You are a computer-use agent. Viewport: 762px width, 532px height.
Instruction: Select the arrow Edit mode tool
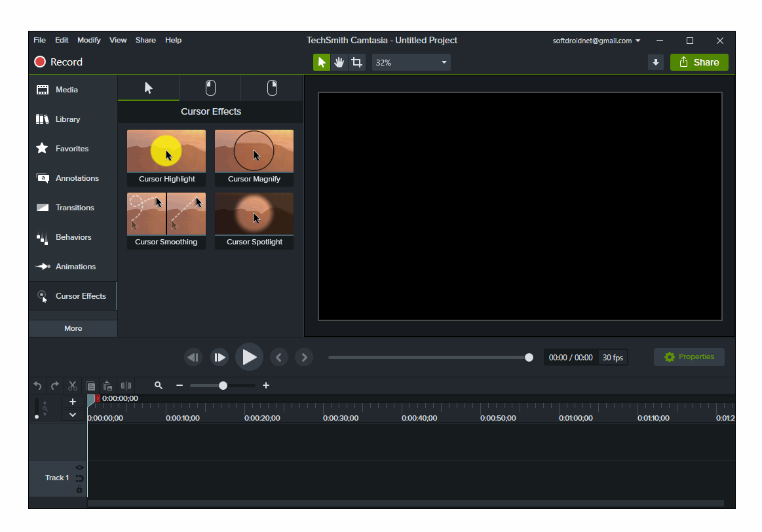321,62
